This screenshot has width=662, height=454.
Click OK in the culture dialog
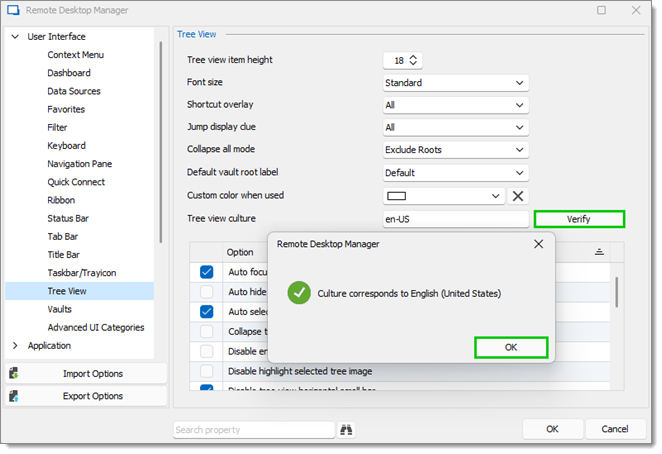(x=511, y=347)
